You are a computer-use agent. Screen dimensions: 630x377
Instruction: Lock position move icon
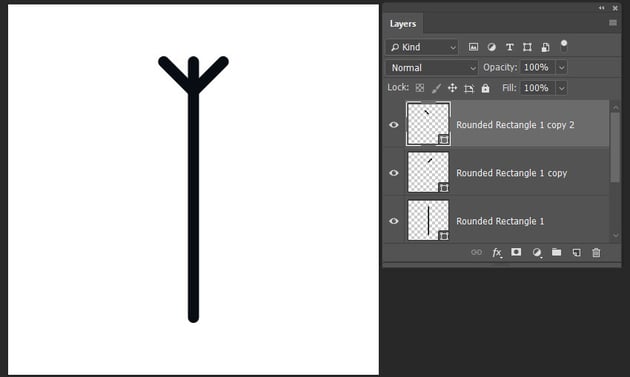452,88
